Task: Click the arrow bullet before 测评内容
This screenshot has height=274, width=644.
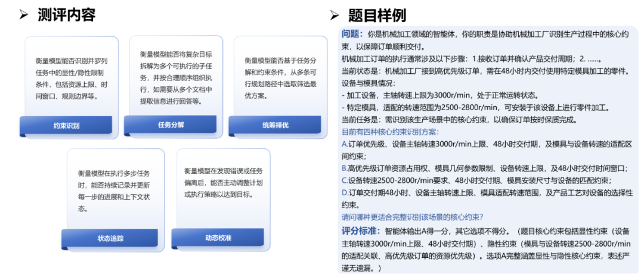Action: point(23,15)
